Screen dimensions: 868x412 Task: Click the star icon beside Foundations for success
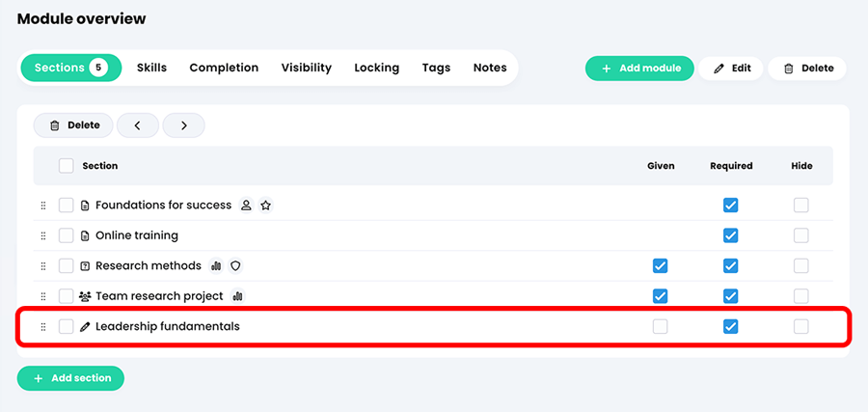(266, 206)
